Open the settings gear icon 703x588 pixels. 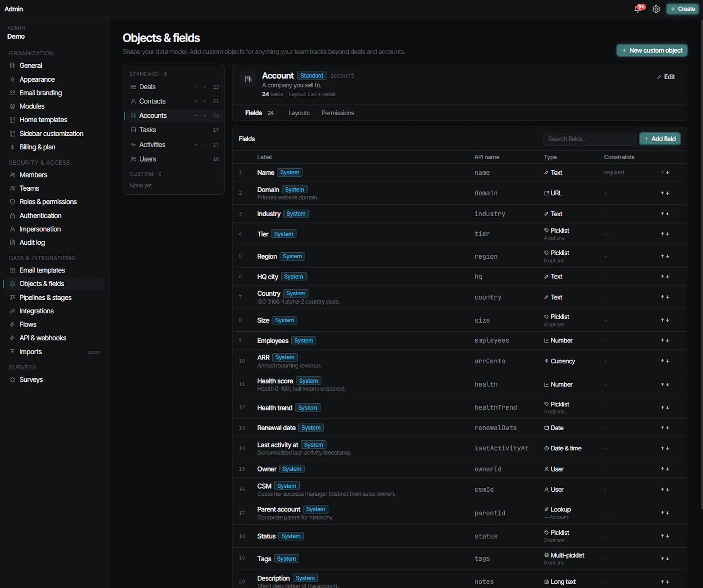(656, 9)
